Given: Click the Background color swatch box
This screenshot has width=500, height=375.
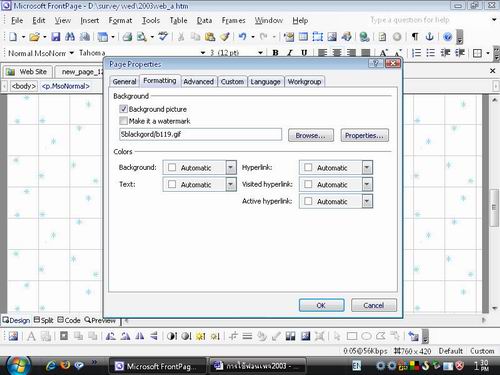Looking at the screenshot, I should pos(172,167).
